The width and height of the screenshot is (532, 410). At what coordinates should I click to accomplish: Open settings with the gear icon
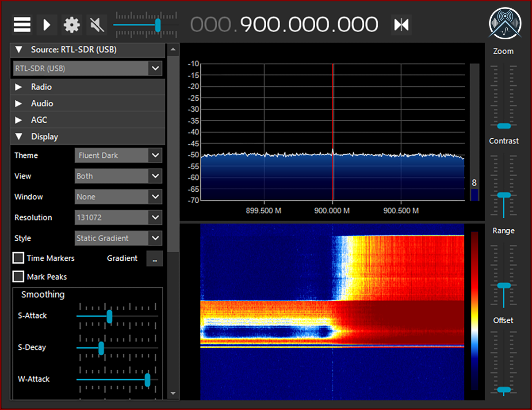click(x=72, y=25)
